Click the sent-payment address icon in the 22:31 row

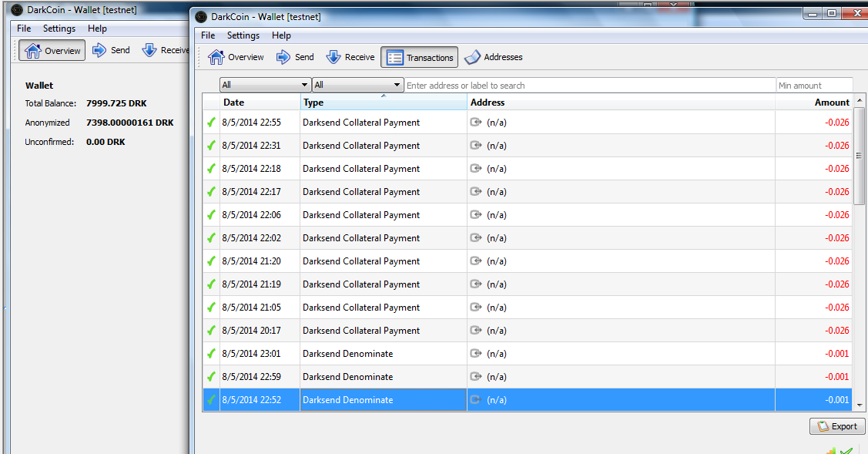tap(475, 145)
